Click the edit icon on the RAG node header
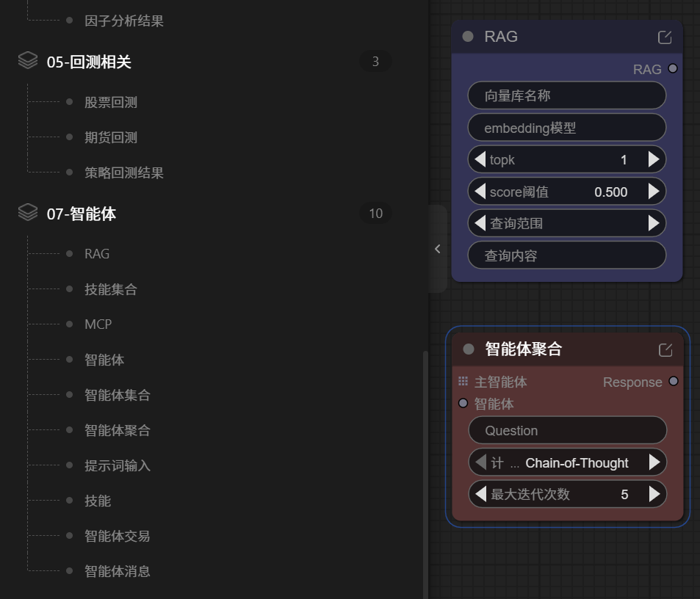700x599 pixels. [x=665, y=37]
